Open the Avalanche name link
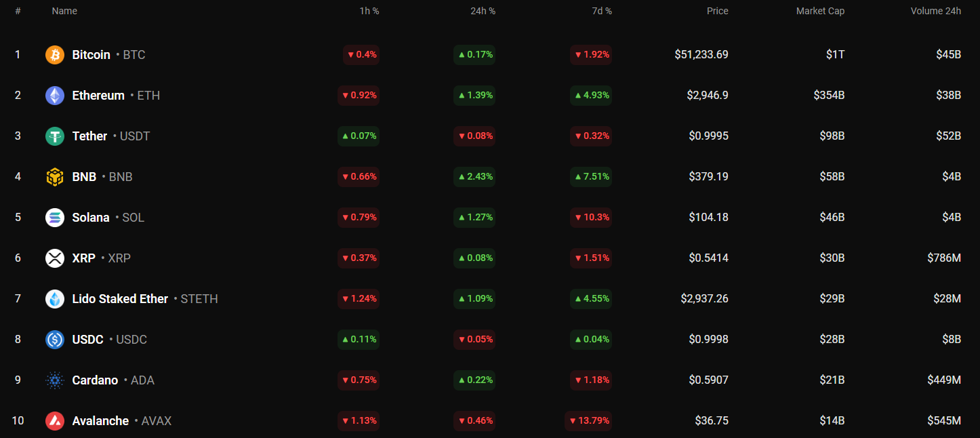980x438 pixels. (100, 421)
